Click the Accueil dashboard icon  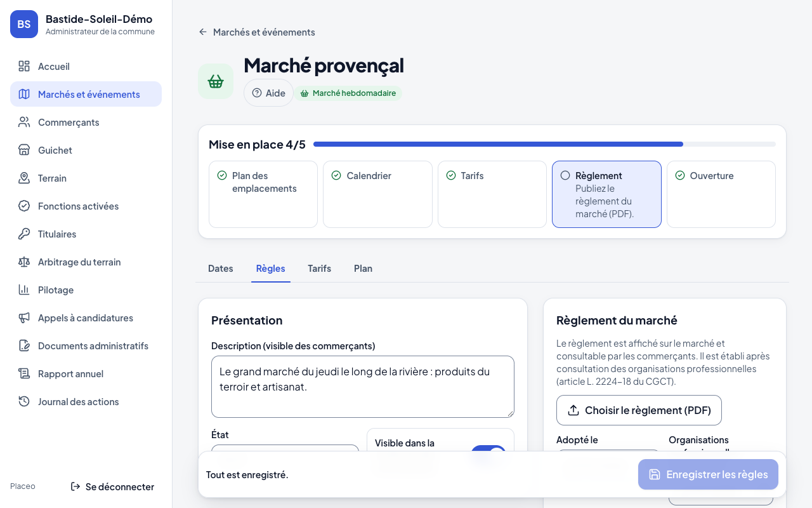click(x=24, y=66)
